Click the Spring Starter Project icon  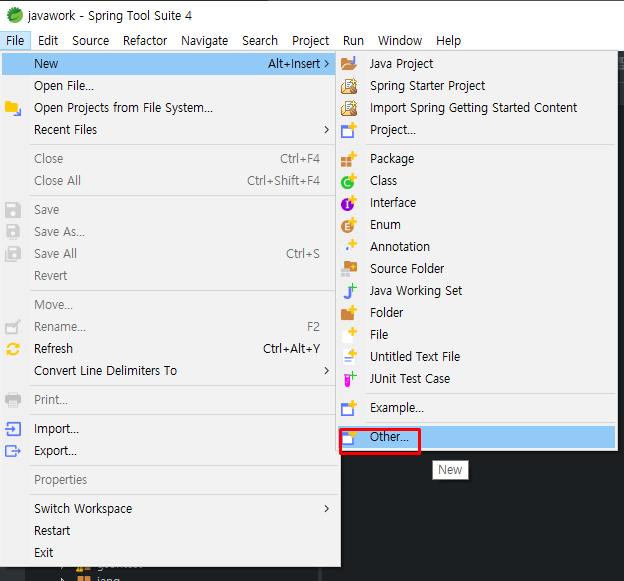coord(349,86)
